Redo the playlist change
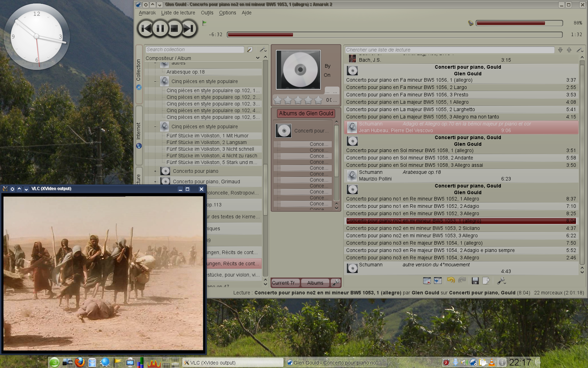Viewport: 588px width, 368px height. point(462,280)
